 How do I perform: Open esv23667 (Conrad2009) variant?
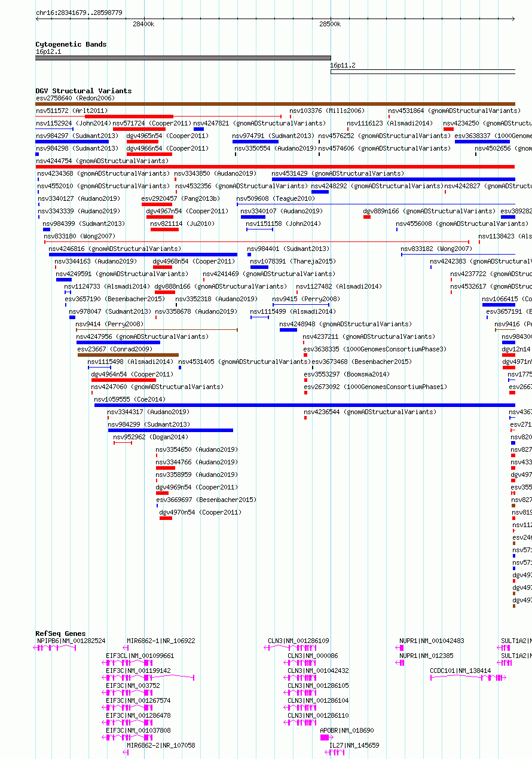pos(115,349)
